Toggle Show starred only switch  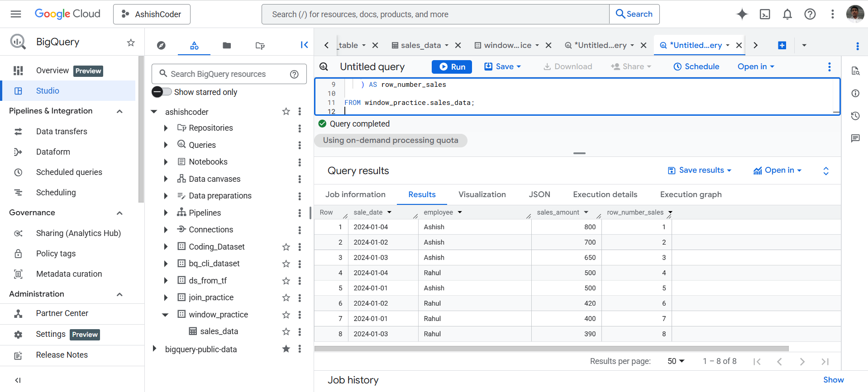coord(162,92)
